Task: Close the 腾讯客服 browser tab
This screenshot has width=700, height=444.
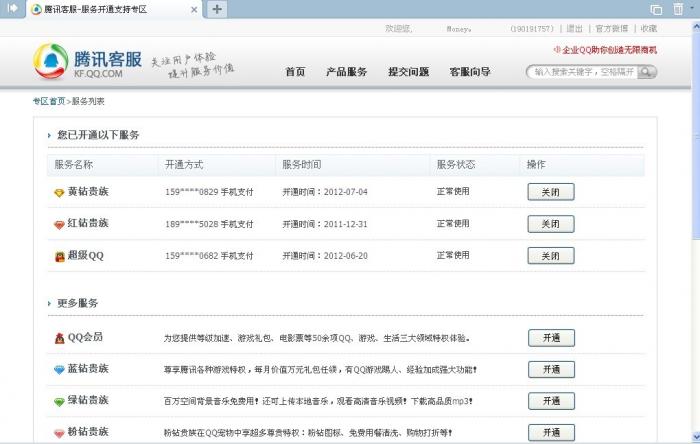Action: pos(194,9)
